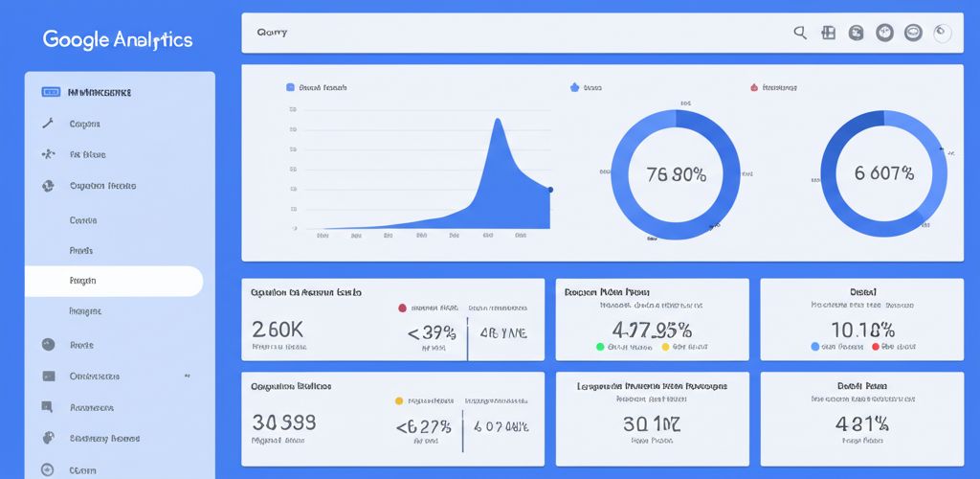Click the Google Analytics logo
This screenshot has width=980, height=479.
click(x=118, y=40)
